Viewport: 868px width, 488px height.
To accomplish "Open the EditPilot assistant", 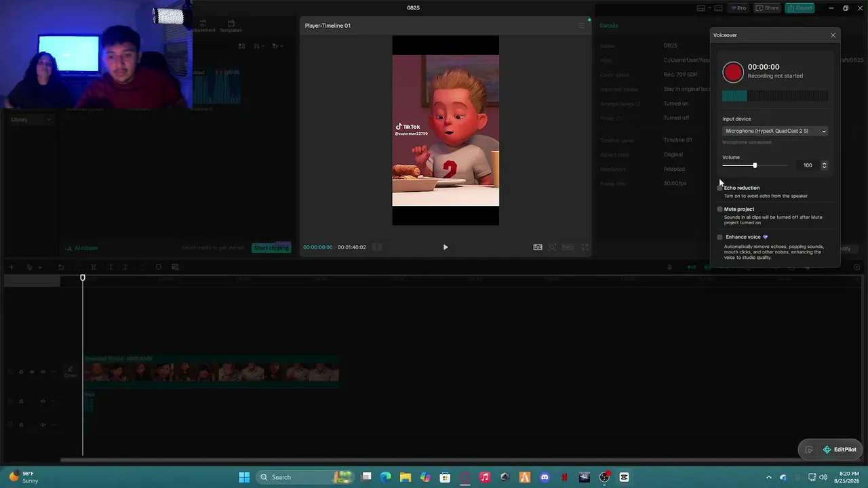I will pyautogui.click(x=839, y=449).
